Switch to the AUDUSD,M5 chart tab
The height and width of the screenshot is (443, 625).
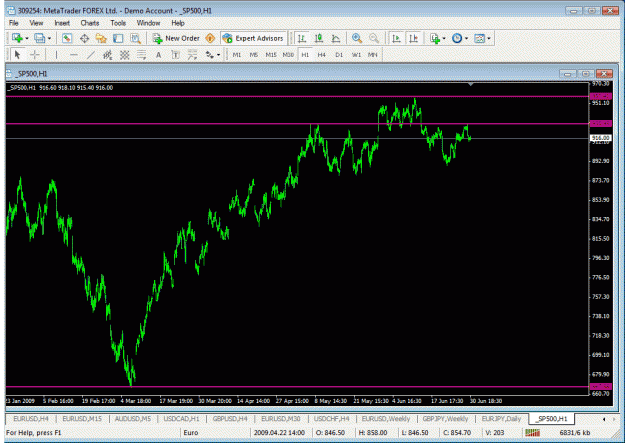(133, 419)
